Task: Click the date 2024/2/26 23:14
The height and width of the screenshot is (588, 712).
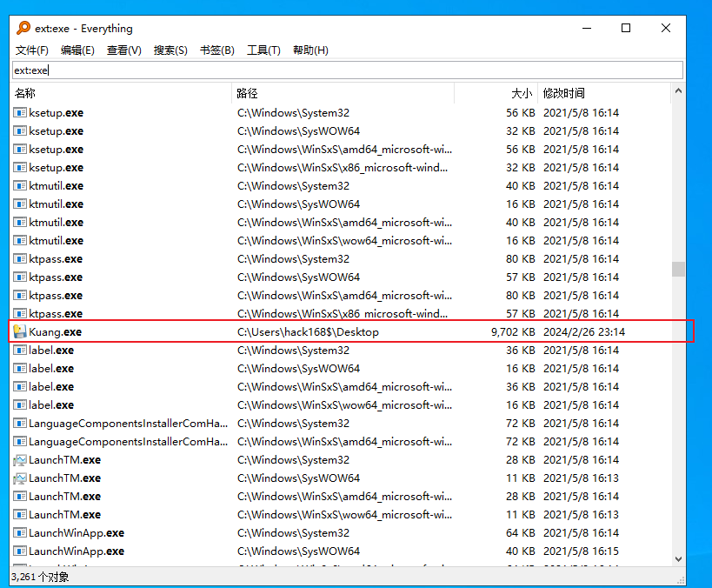Action: [x=584, y=332]
